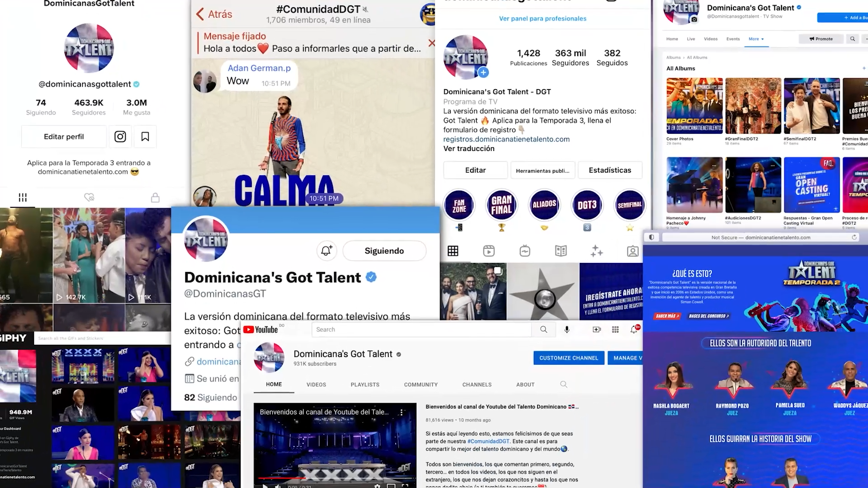Open the Instagram link icon beside Editar perfil
This screenshot has width=868, height=488.
tap(120, 136)
